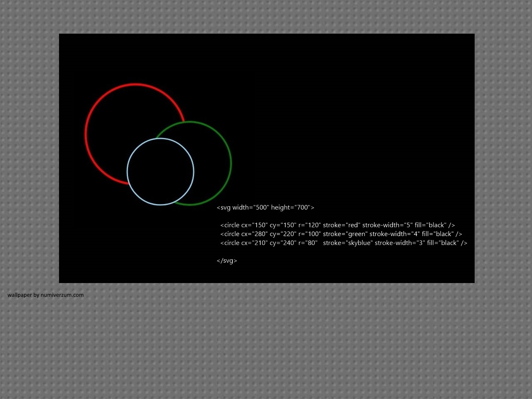Viewport: 532px width, 399px height.
Task: Click the green circle outline
Action: pos(231,163)
